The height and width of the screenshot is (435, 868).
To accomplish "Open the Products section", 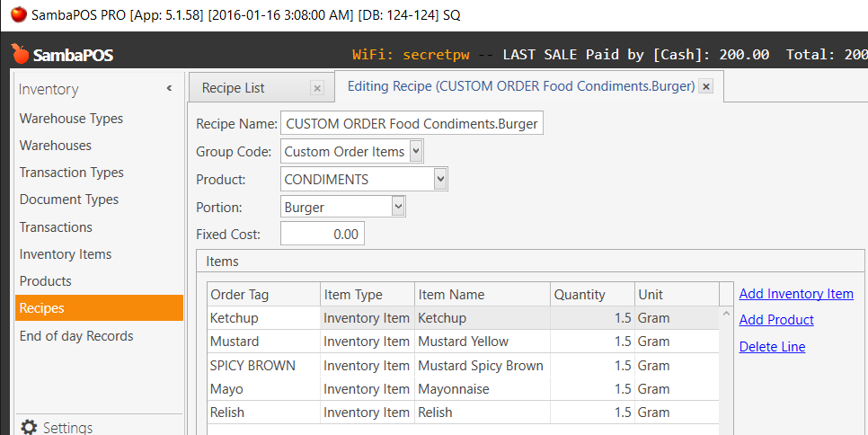I will tap(46, 281).
